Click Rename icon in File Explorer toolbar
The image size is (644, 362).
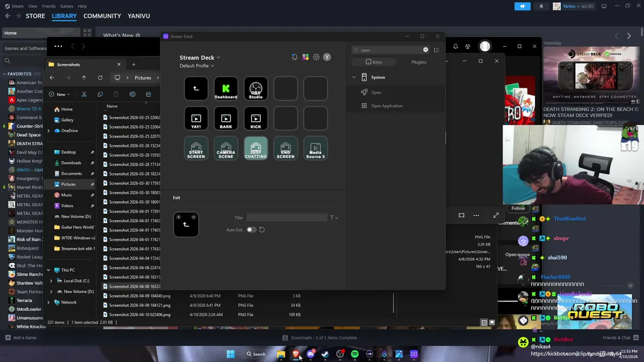(x=132, y=94)
